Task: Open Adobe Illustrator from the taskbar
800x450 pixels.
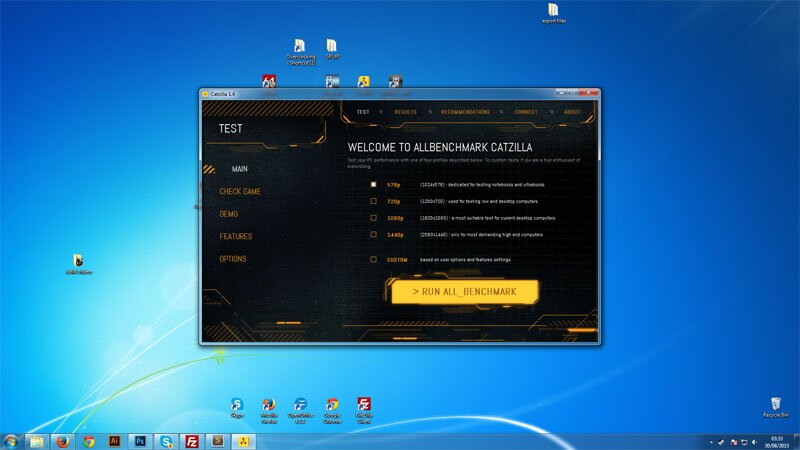Action: pyautogui.click(x=114, y=441)
